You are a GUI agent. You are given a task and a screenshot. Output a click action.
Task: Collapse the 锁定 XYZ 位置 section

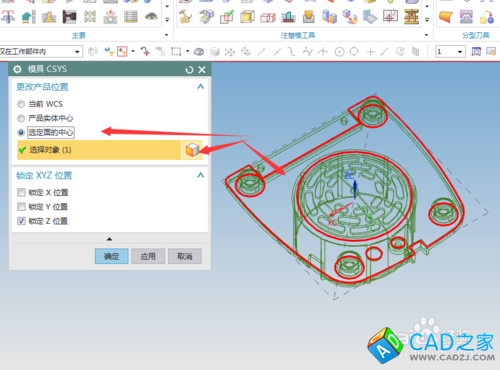click(x=200, y=175)
